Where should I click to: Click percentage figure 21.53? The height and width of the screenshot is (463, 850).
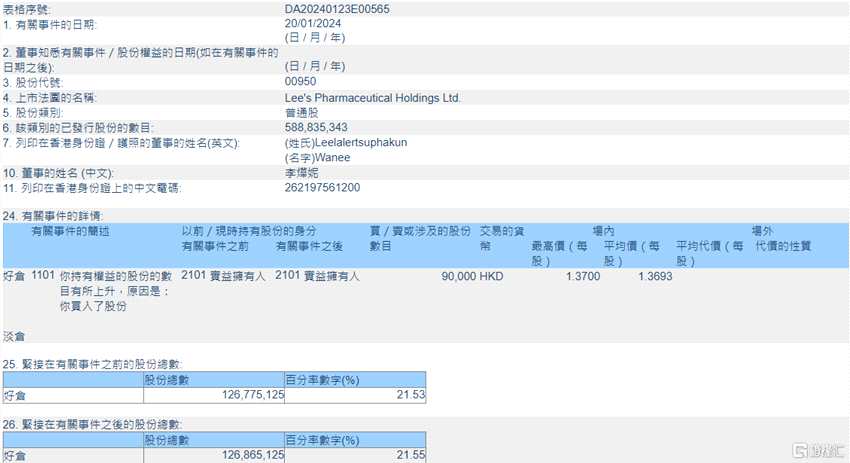[411, 395]
